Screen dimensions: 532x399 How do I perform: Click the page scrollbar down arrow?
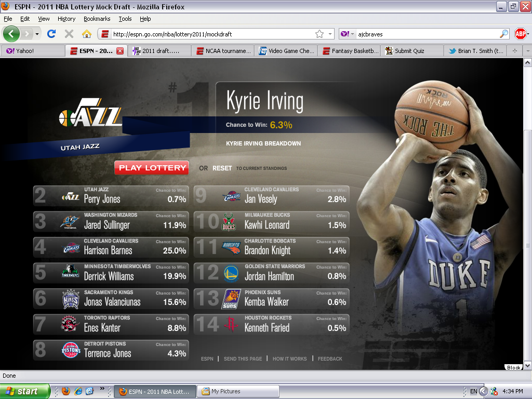[527, 366]
